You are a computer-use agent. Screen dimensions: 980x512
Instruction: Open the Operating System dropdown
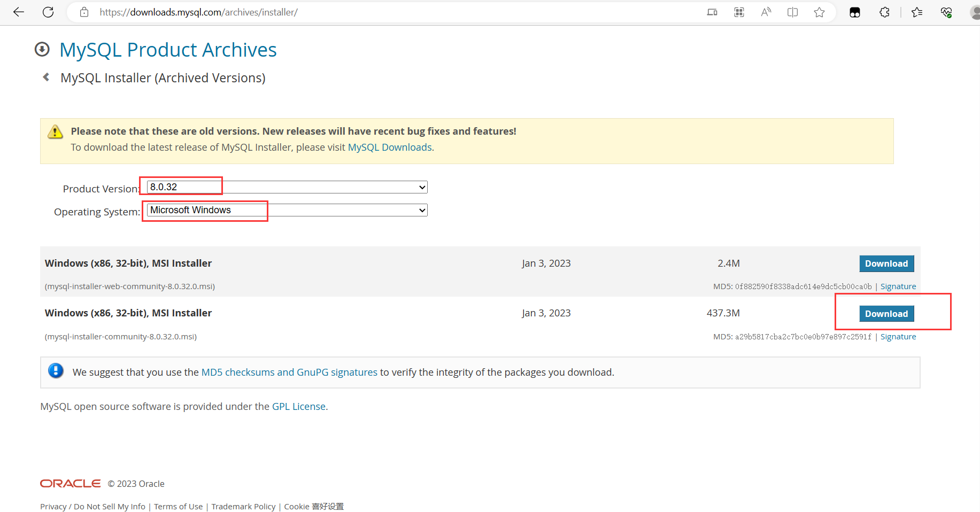coord(287,210)
